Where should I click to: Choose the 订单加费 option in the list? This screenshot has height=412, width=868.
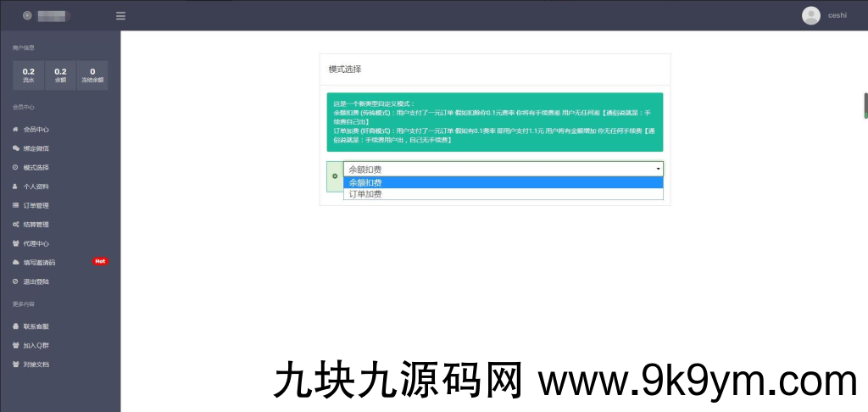[504, 194]
